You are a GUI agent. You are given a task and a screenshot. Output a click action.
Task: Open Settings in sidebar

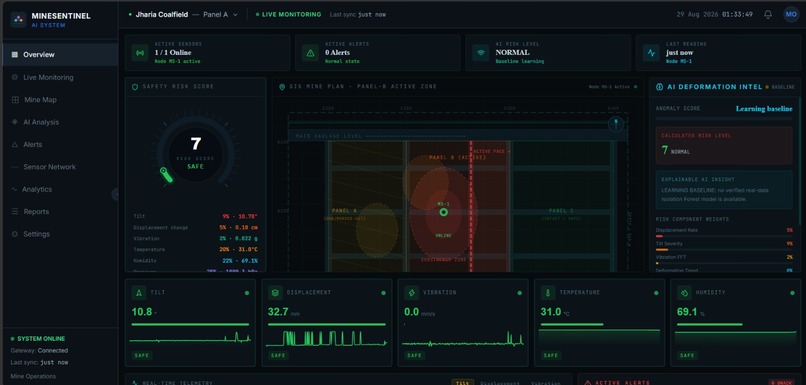(60, 234)
